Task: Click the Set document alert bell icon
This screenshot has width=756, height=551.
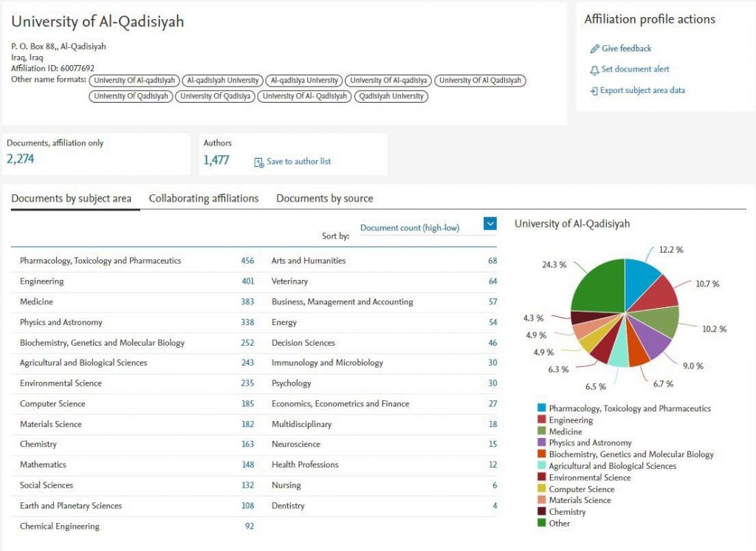Action: pos(594,69)
